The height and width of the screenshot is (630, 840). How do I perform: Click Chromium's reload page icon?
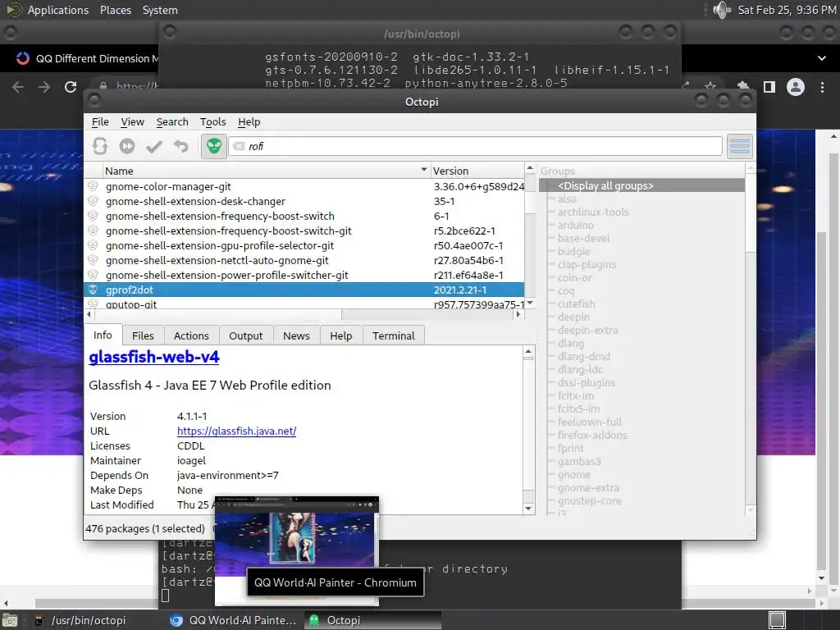[71, 87]
